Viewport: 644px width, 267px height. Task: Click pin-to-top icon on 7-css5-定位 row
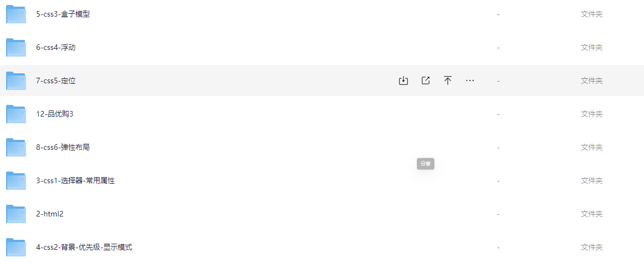pyautogui.click(x=448, y=80)
